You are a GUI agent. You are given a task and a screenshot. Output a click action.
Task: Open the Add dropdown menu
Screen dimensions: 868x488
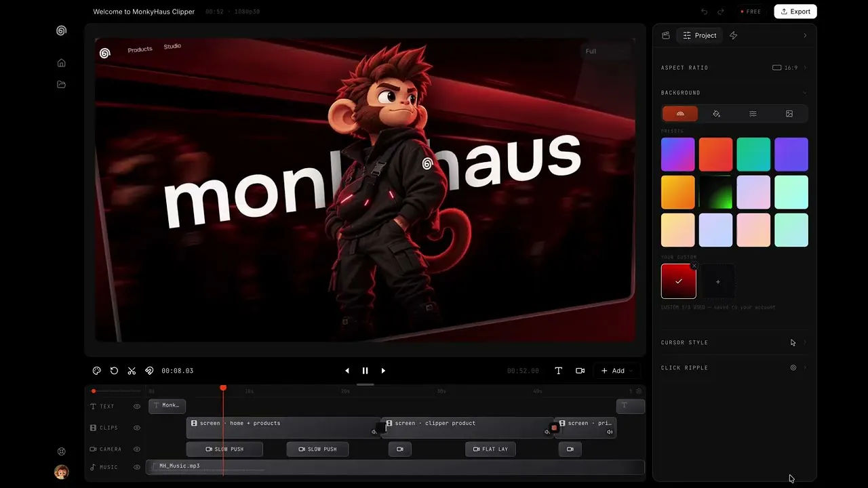click(617, 371)
